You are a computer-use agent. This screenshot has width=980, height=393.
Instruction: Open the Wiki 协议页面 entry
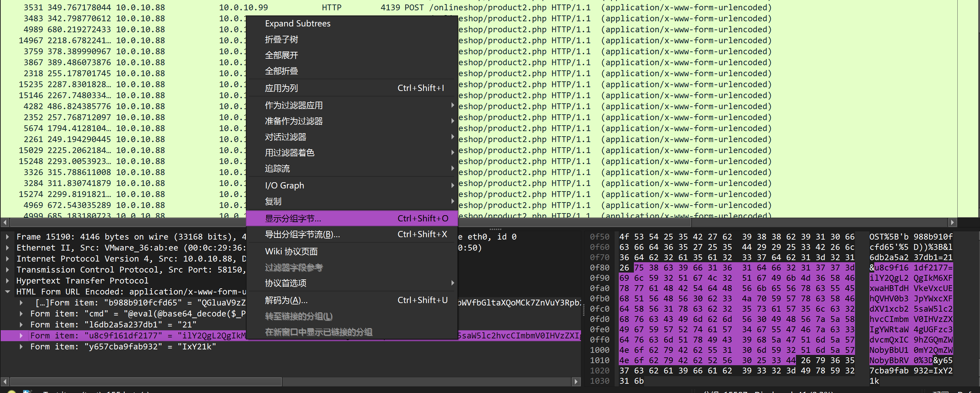point(291,252)
